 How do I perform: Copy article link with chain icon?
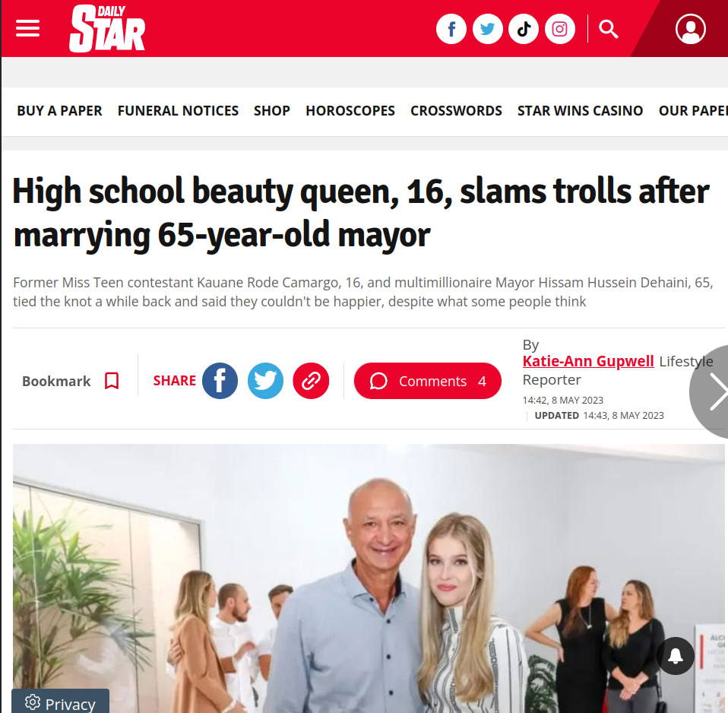click(x=311, y=381)
